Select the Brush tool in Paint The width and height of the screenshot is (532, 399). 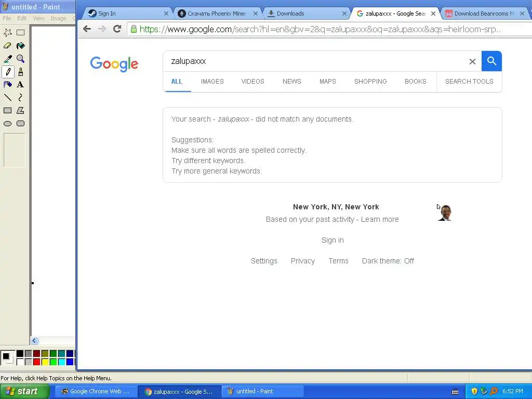coord(20,72)
